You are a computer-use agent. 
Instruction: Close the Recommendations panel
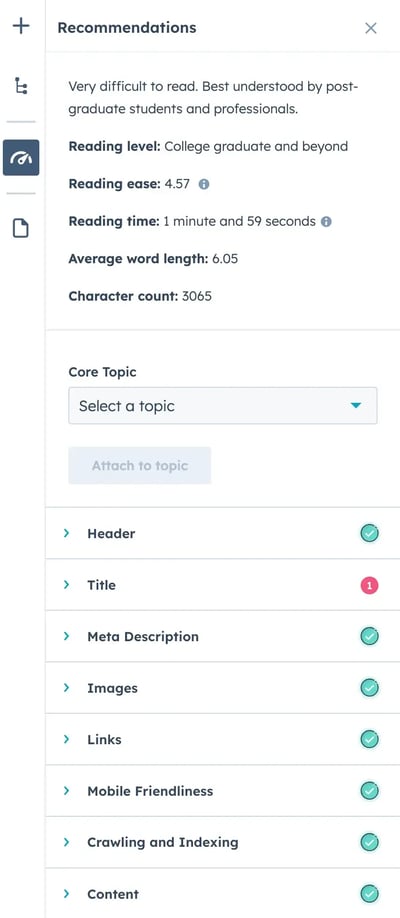[x=371, y=28]
